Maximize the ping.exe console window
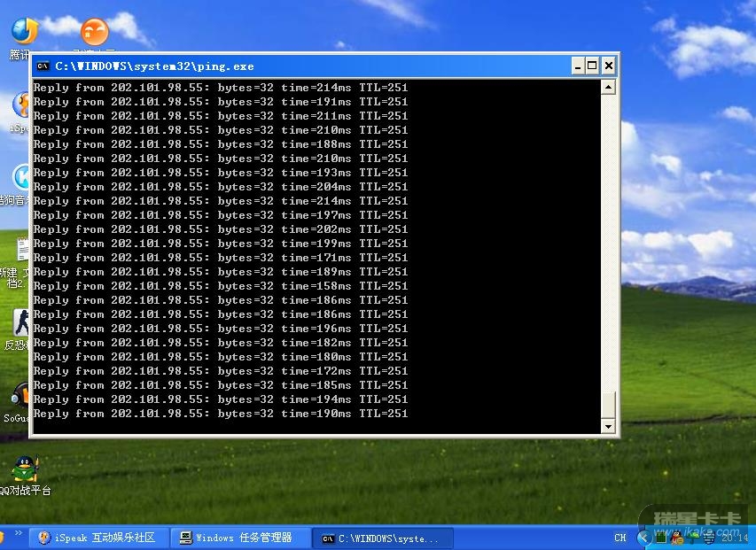The height and width of the screenshot is (550, 756). pos(593,66)
